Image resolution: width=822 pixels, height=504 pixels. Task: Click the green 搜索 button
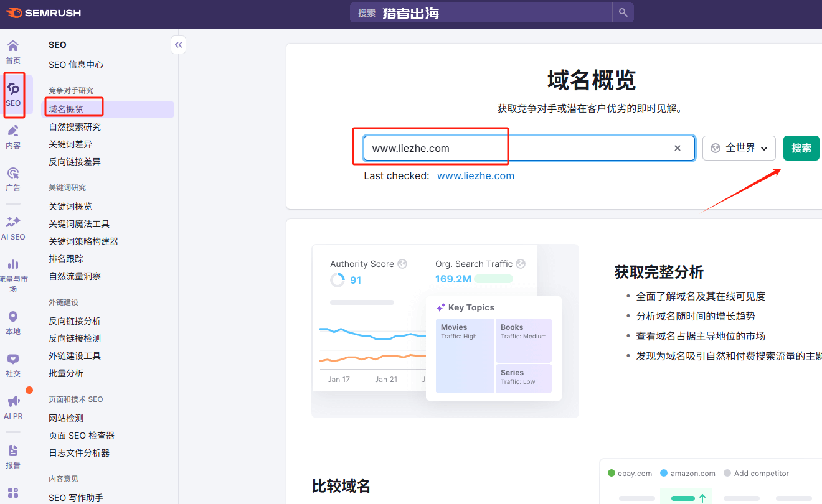801,148
